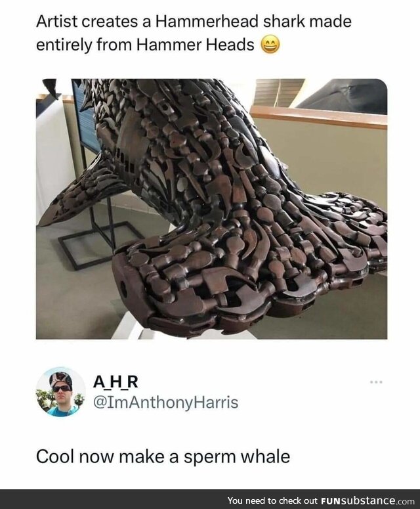Click the dark footer banner bar
The image size is (420, 509).
pyautogui.click(x=210, y=499)
